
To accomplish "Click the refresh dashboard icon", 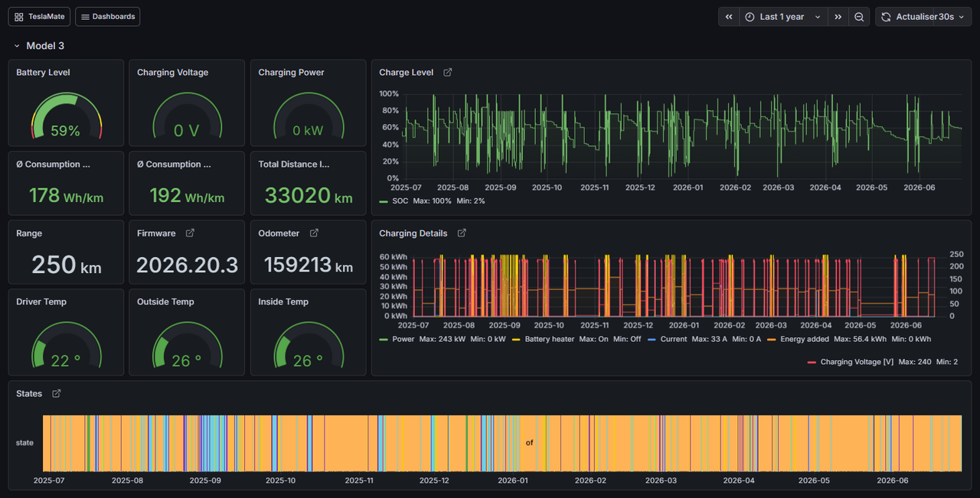I will 886,17.
